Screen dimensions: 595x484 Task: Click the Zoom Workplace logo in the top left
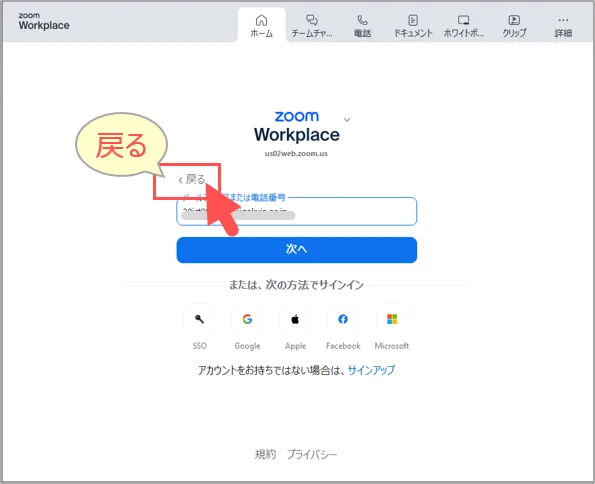(x=44, y=22)
